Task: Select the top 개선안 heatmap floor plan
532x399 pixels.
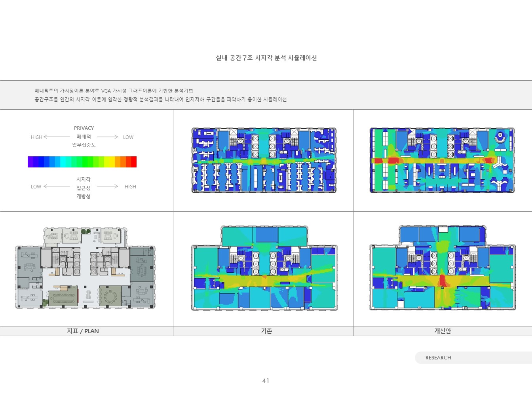Action: click(442, 160)
